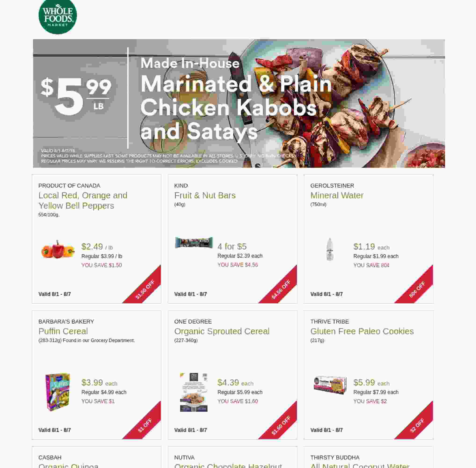Click the Chicken Kabobs and Satays banner

(239, 103)
